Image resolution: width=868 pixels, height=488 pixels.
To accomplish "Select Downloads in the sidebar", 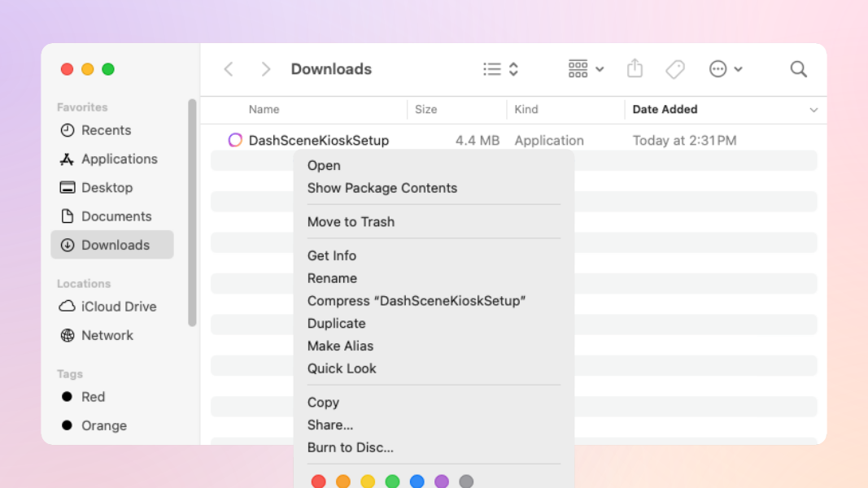I will coord(111,245).
